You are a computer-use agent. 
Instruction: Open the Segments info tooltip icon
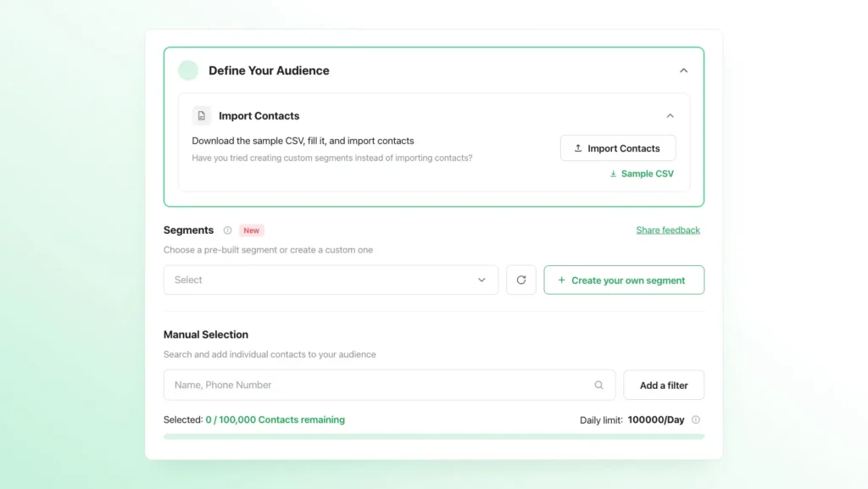pyautogui.click(x=227, y=231)
